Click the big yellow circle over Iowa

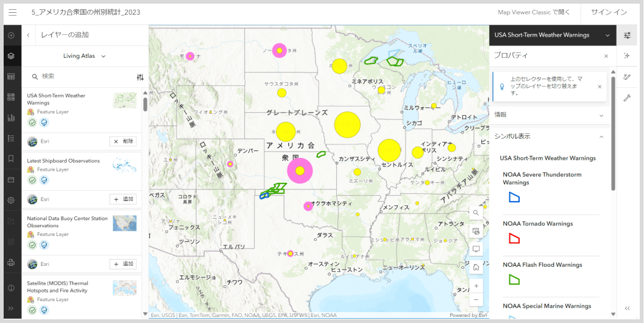pyautogui.click(x=347, y=125)
